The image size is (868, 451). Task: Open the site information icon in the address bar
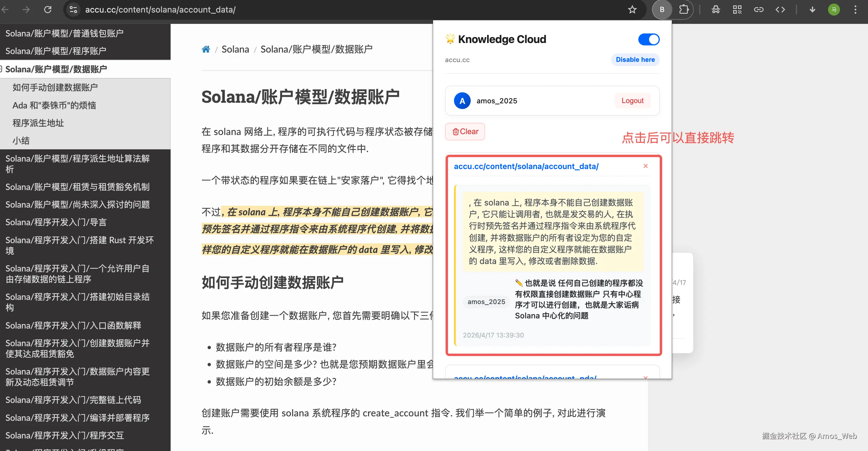point(73,10)
